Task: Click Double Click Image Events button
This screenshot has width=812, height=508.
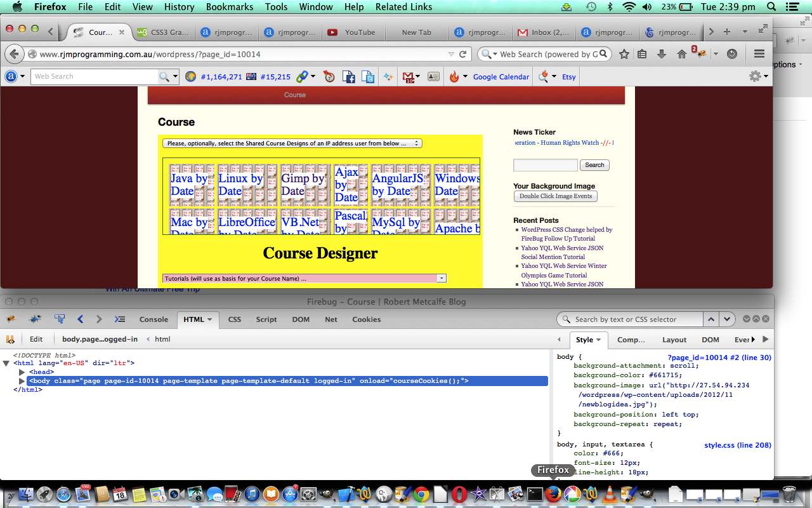Action: [x=555, y=196]
